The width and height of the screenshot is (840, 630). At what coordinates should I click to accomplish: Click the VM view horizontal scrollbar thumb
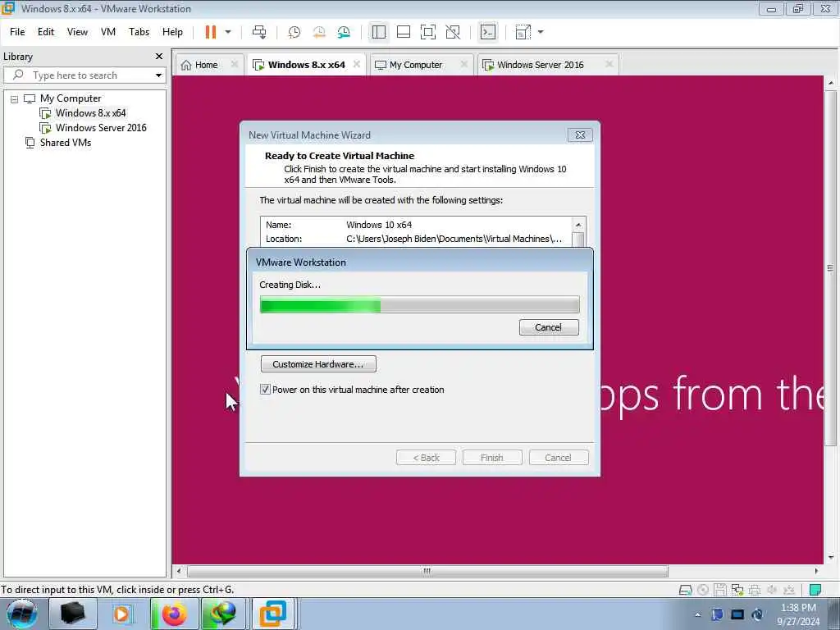point(427,571)
